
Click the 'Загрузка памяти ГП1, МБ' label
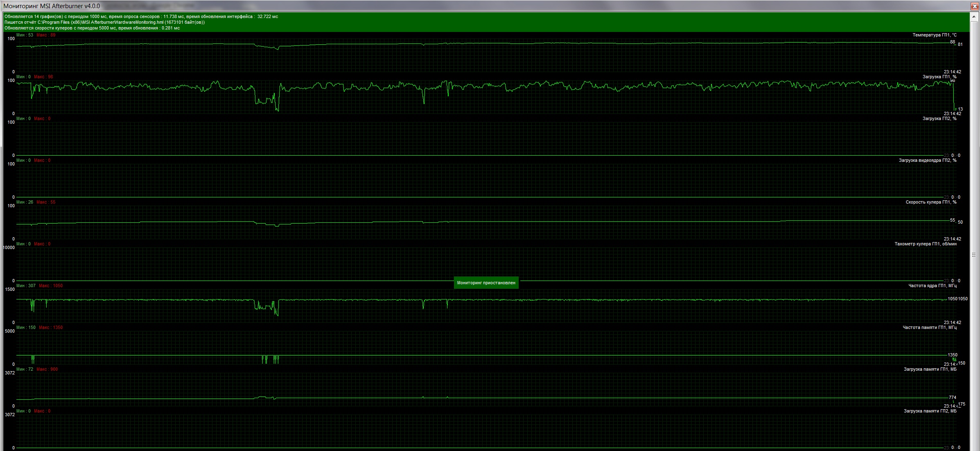pos(930,369)
